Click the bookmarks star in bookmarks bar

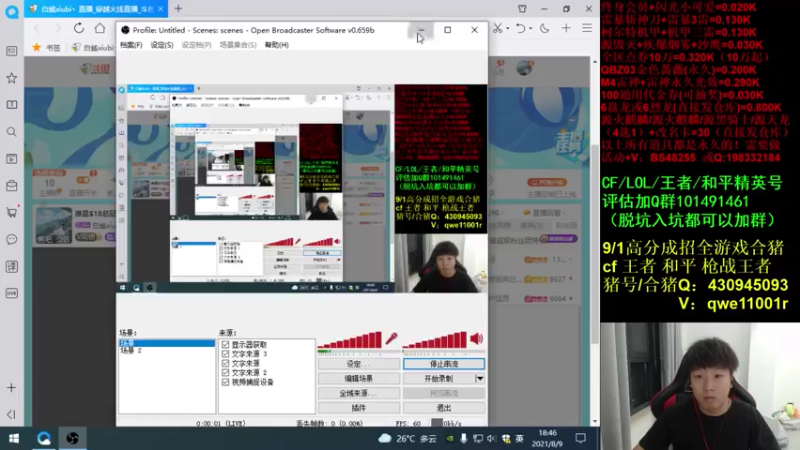click(36, 47)
